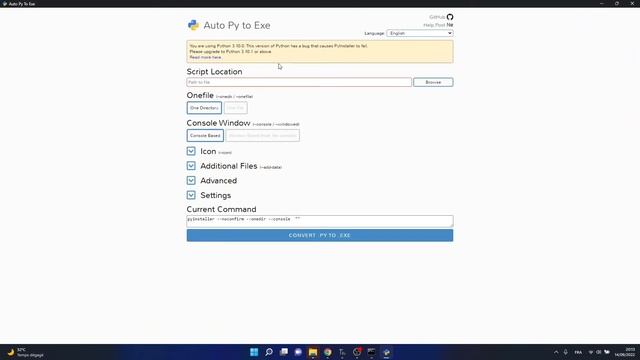640x360 pixels.
Task: Open the taskbar clock and date
Action: point(625,352)
